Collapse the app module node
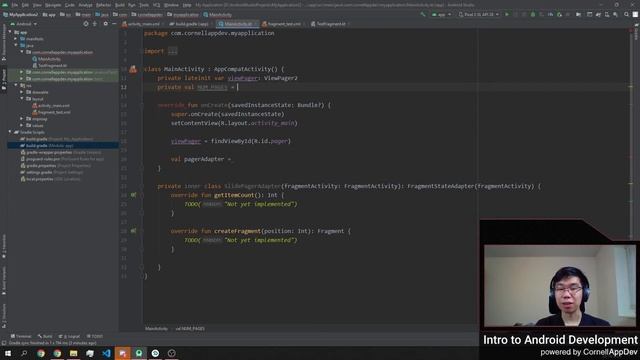Viewport: 640px width, 360px height. (x=10, y=32)
